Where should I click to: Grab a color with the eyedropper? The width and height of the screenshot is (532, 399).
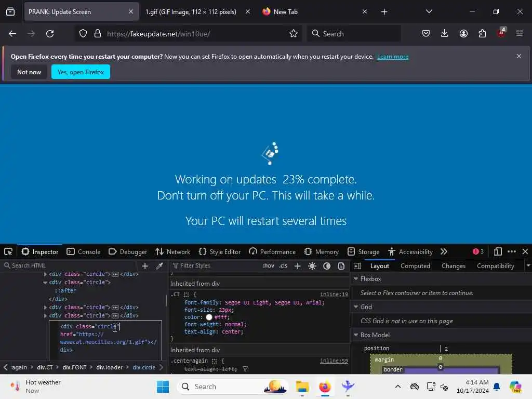(x=159, y=266)
